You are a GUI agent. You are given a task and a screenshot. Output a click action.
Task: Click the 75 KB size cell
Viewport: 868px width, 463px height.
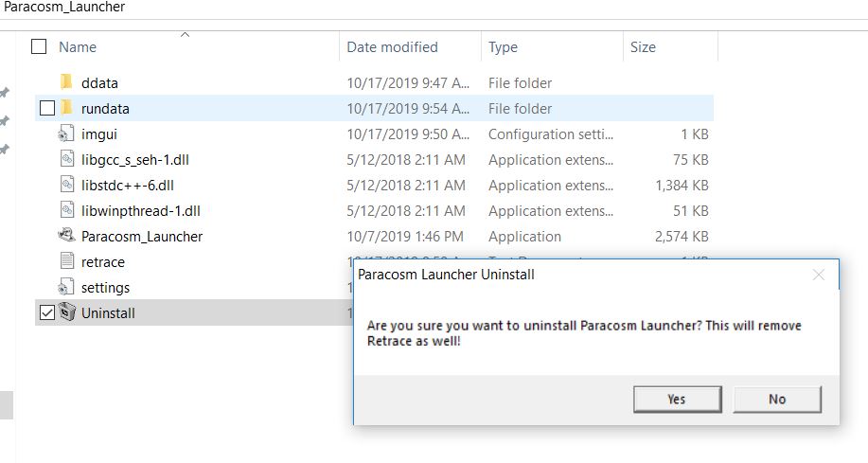(691, 160)
